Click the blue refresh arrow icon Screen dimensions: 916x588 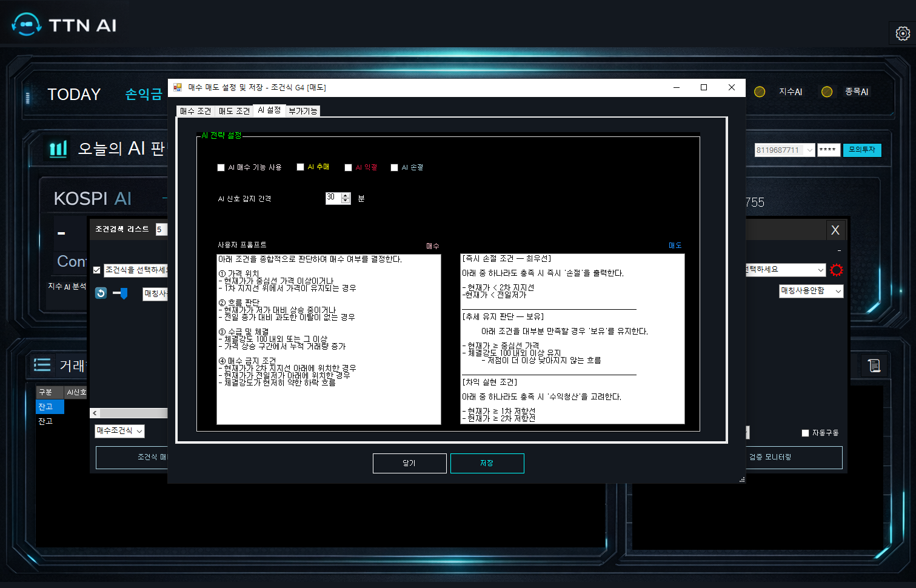[x=101, y=293]
